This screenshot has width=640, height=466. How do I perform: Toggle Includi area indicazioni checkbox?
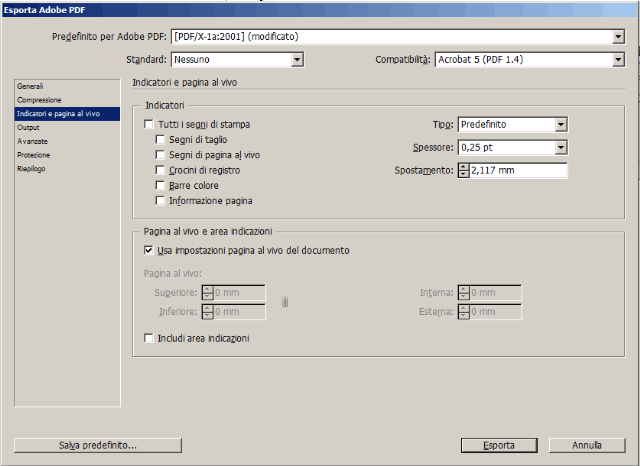pyautogui.click(x=149, y=338)
